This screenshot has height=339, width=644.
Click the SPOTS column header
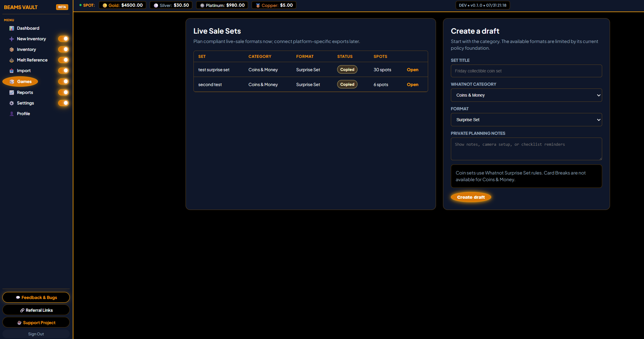pyautogui.click(x=380, y=56)
